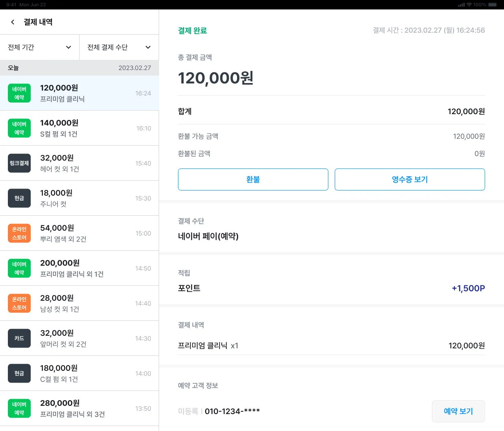Open the 전체 결제 수단 payment method dropdown
Screen dimensions: 504x431
pyautogui.click(x=119, y=47)
